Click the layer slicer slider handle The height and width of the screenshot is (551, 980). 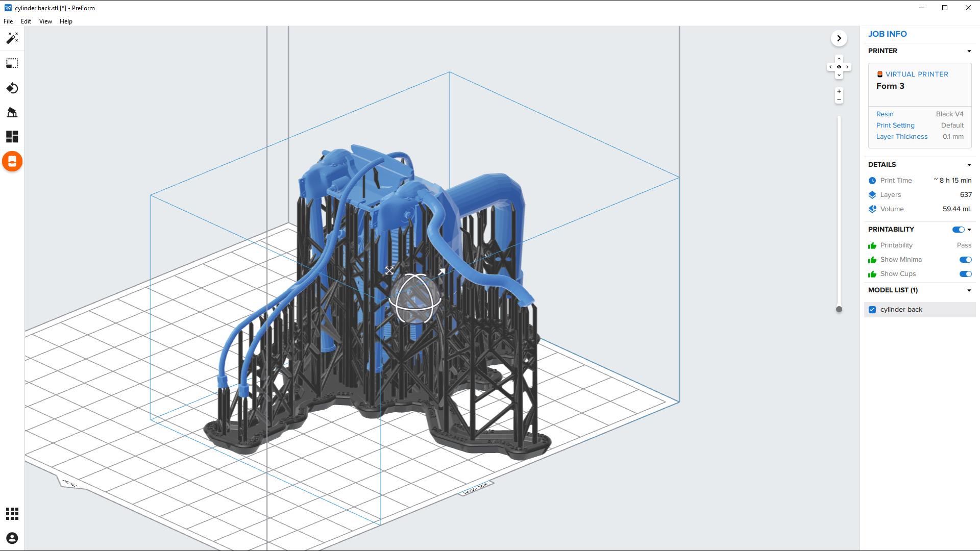coord(839,309)
